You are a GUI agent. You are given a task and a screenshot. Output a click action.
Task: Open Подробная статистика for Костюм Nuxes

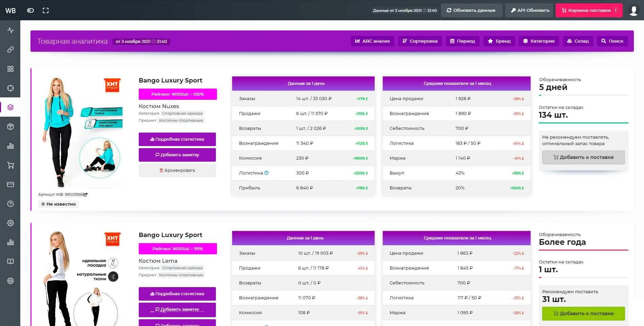point(177,139)
